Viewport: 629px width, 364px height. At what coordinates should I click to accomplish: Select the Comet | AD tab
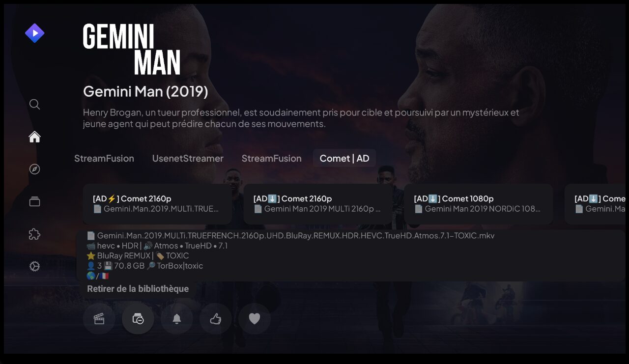(x=344, y=158)
